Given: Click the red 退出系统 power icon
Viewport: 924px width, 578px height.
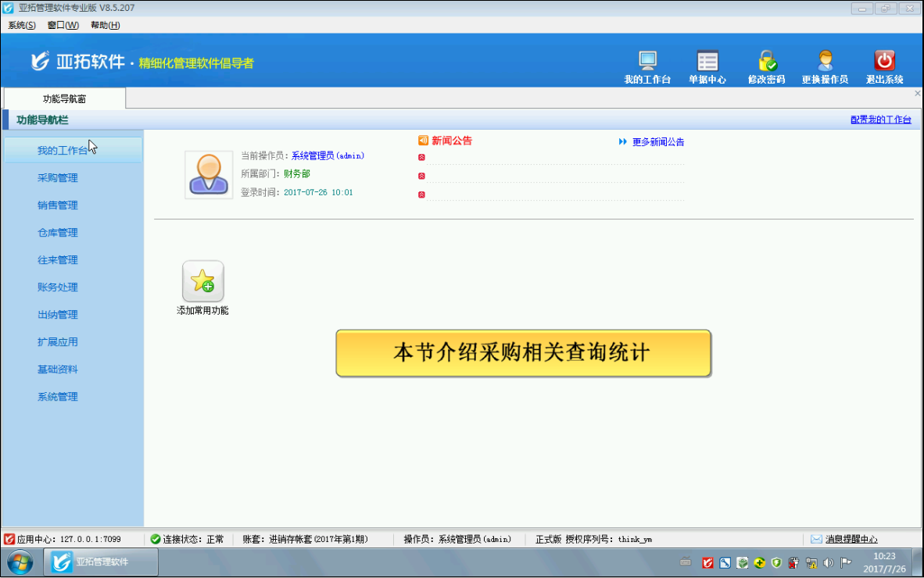Looking at the screenshot, I should coord(884,62).
